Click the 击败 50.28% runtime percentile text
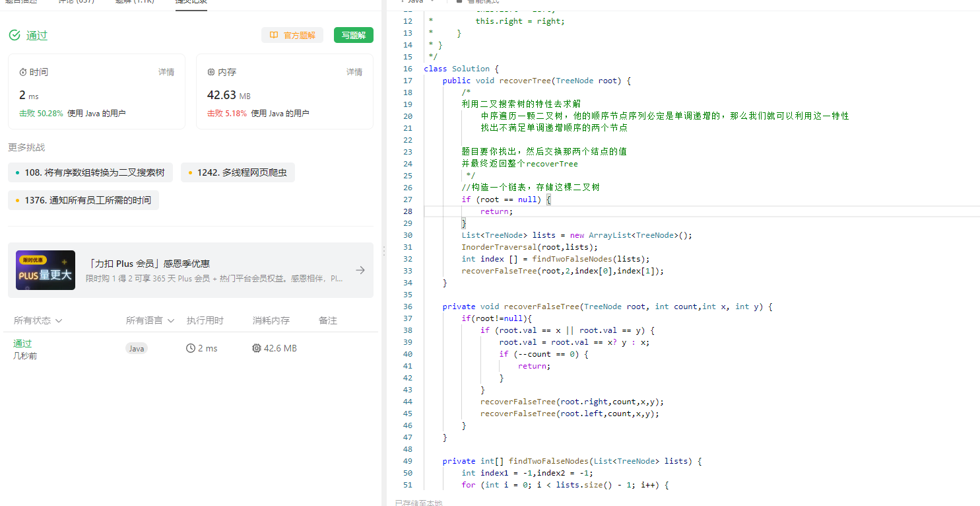Image resolution: width=980 pixels, height=506 pixels. coord(41,114)
